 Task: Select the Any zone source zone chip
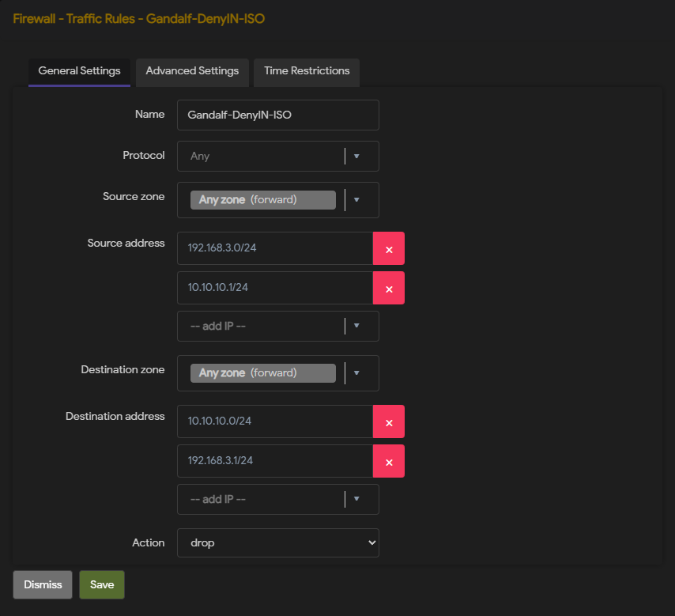263,200
